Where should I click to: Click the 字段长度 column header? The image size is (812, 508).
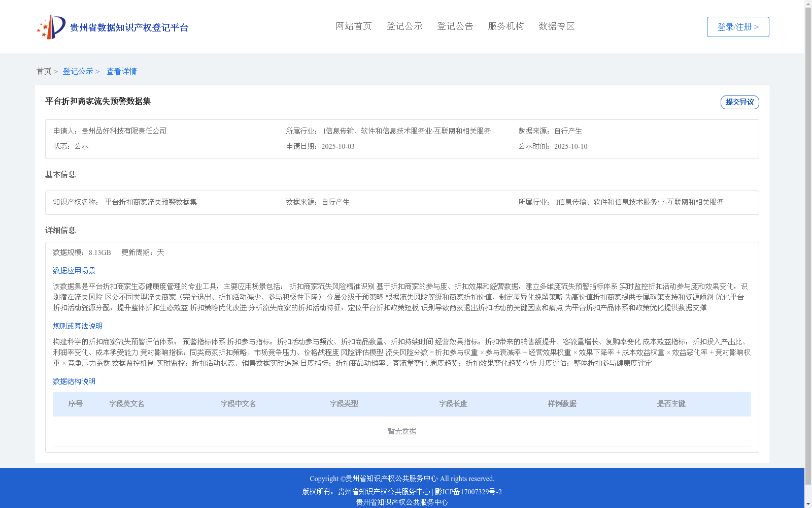453,404
